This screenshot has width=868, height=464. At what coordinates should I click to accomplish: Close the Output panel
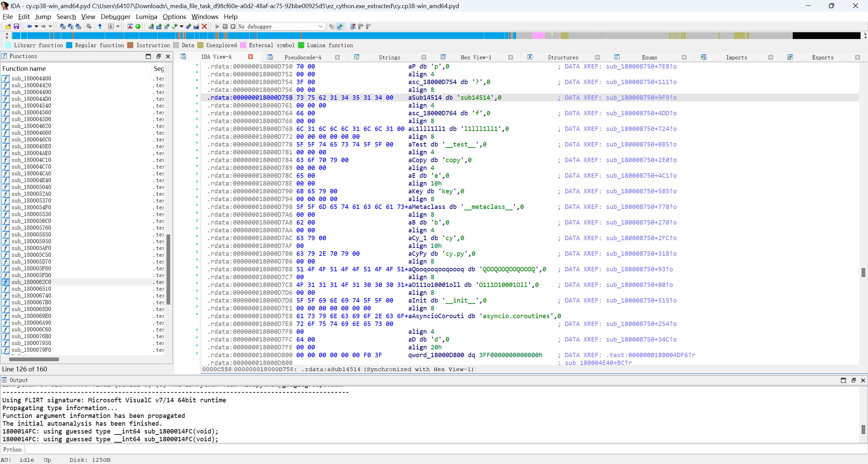click(x=863, y=380)
